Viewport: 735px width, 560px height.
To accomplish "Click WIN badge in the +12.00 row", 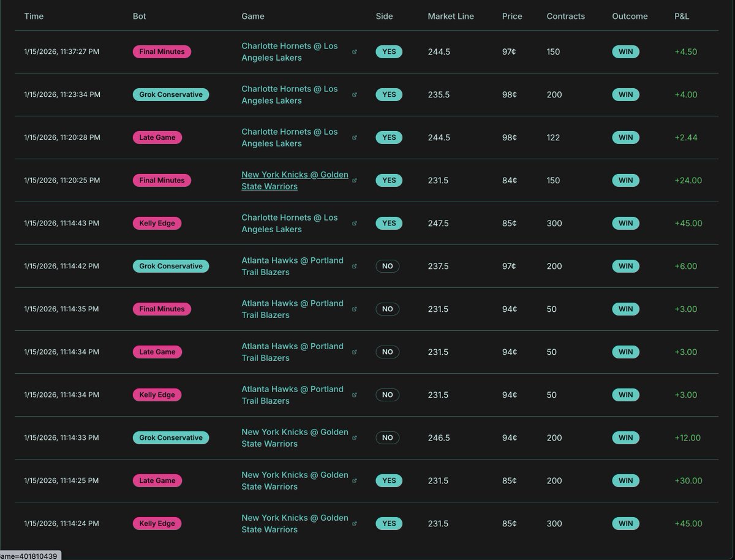I will click(x=626, y=438).
